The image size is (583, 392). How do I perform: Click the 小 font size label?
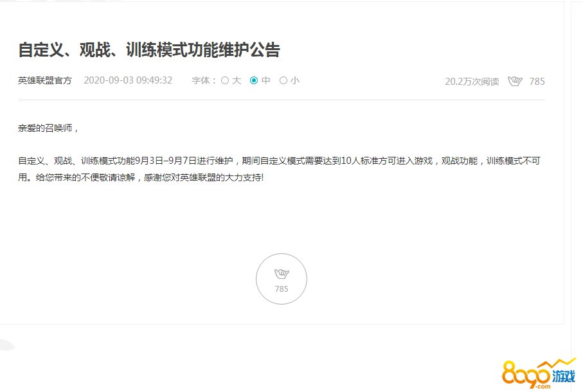point(295,80)
